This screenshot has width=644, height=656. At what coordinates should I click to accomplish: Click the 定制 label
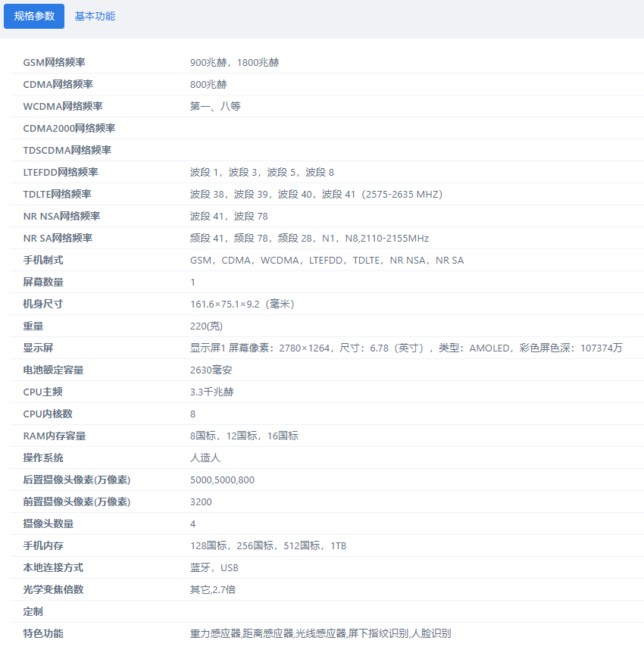click(33, 611)
